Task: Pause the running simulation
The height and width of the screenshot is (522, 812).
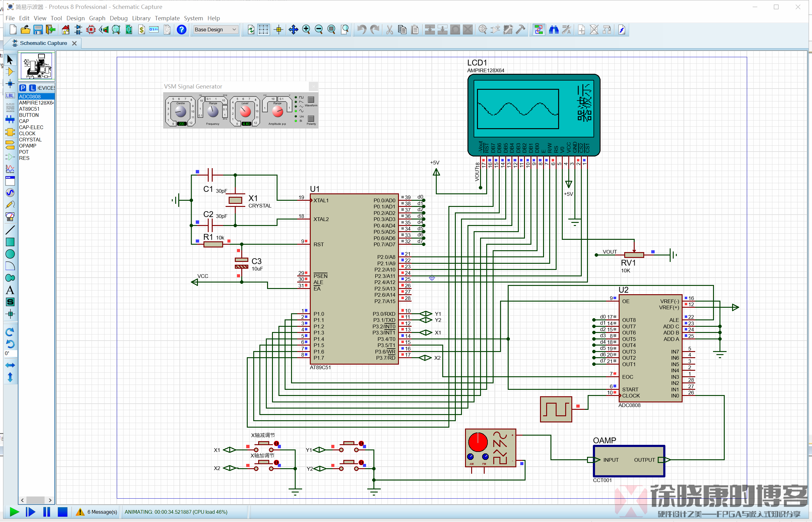Action: point(46,512)
